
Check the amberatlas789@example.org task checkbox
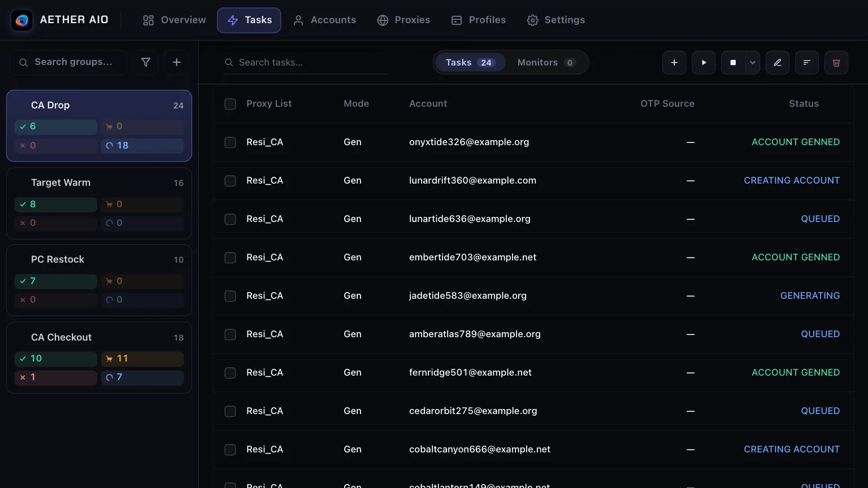230,334
